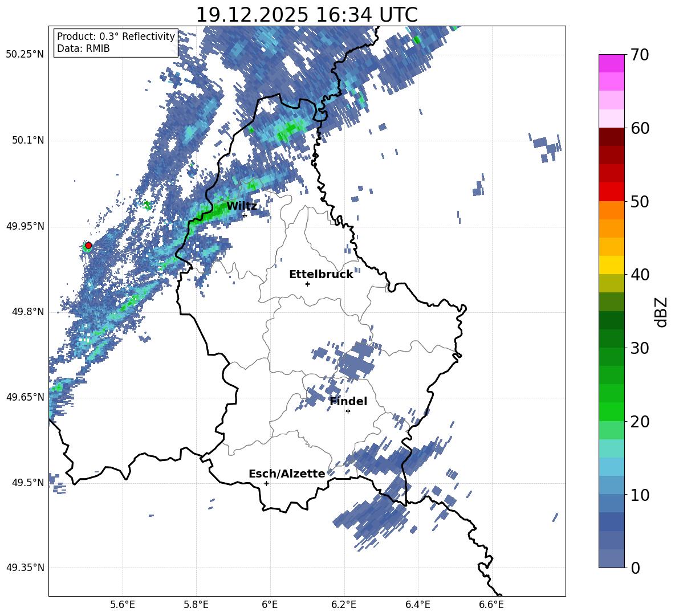The height and width of the screenshot is (616, 675).
Task: Click the 49.35°N latitude label
Action: (x=25, y=568)
